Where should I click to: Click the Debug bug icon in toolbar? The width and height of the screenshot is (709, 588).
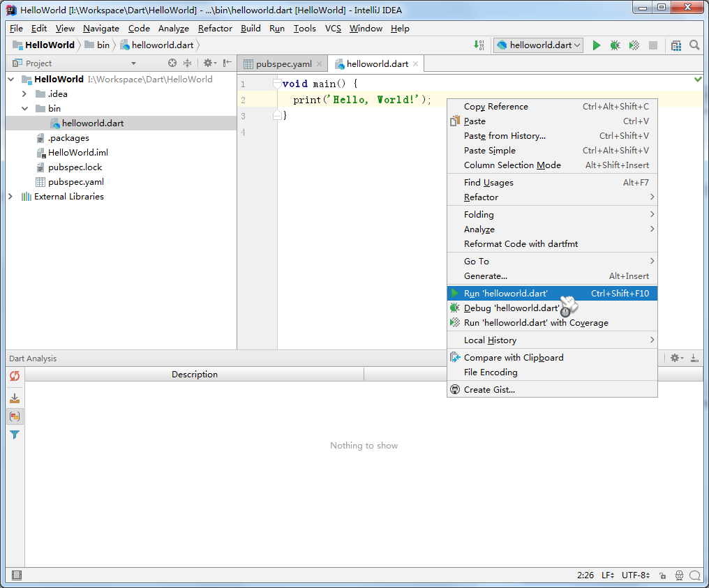(615, 45)
